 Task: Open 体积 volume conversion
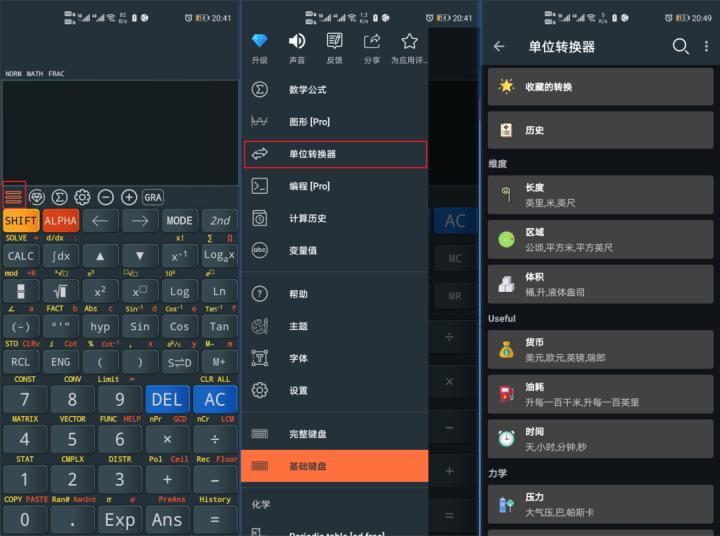pos(601,284)
